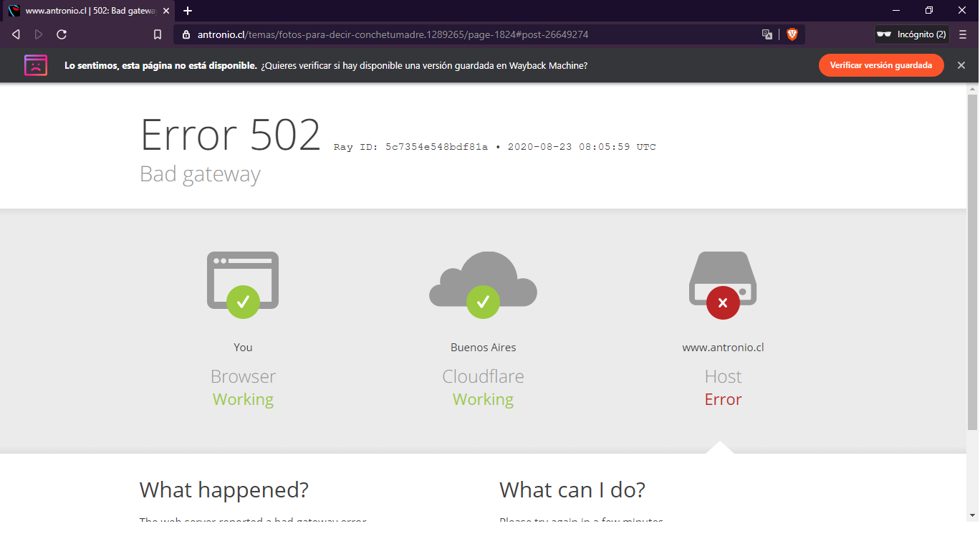Bookmark this page with the bookmark icon
Screen dimensions: 980x549
point(158,34)
